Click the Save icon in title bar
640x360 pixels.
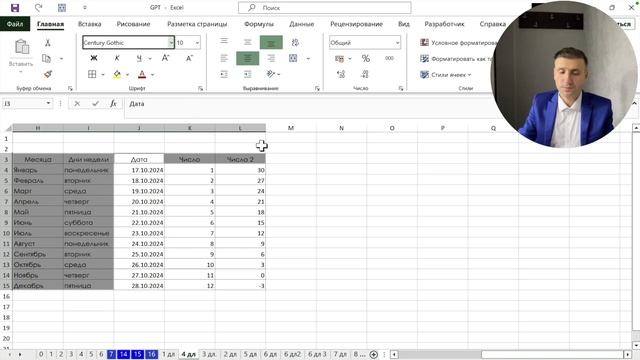click(15, 8)
